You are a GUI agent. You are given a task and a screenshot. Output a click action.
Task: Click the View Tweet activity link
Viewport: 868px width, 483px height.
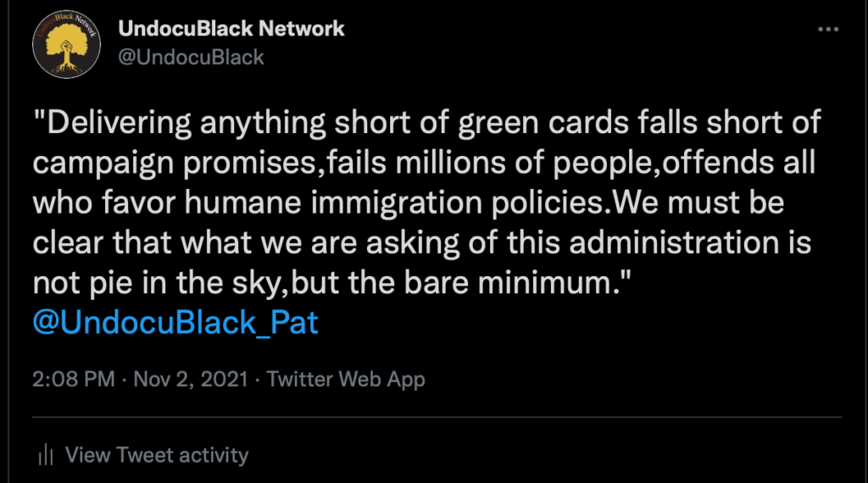157,455
